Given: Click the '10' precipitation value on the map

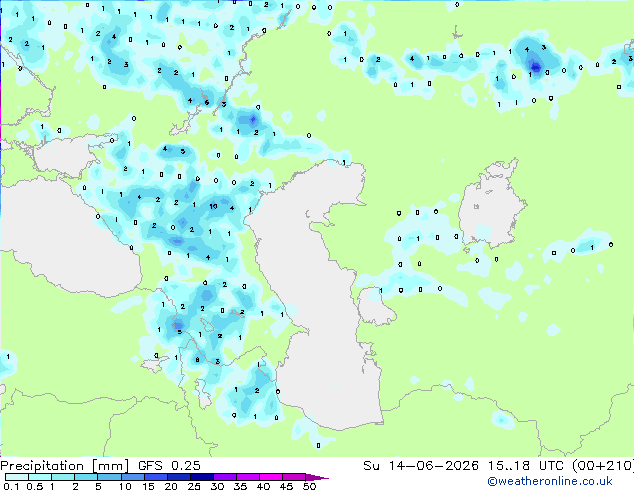Looking at the screenshot, I should pos(213,207).
